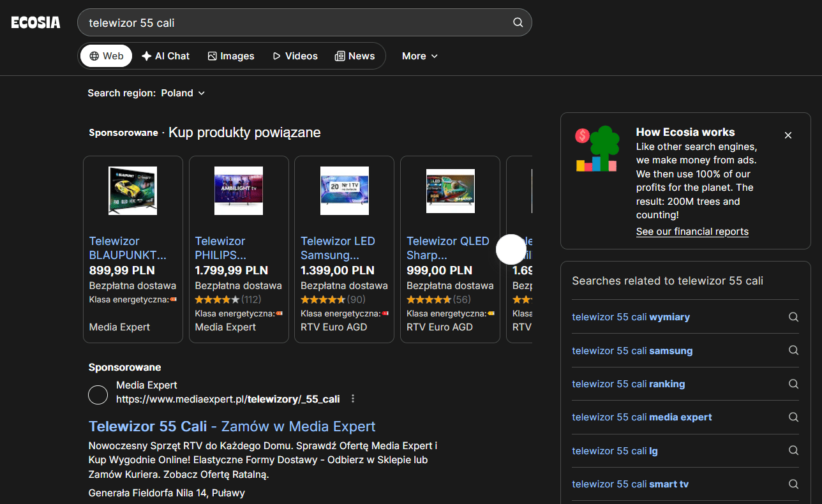
Task: Switch to the Images tab
Action: coord(231,56)
